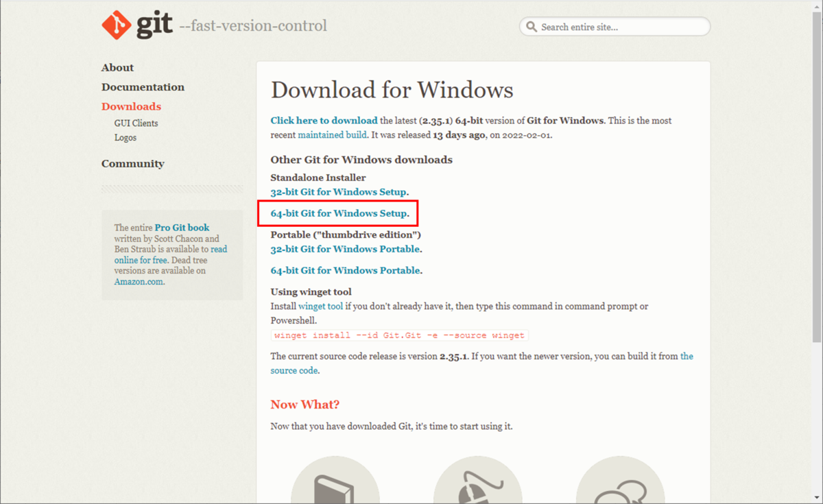Download 32-bit Git for Windows Portable
This screenshot has height=504, width=823.
pos(345,249)
